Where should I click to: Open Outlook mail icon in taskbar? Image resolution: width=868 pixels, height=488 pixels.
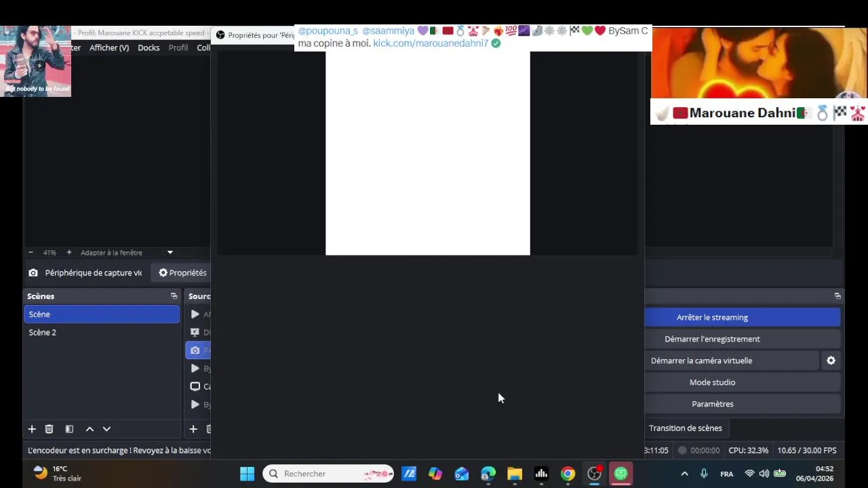462,474
